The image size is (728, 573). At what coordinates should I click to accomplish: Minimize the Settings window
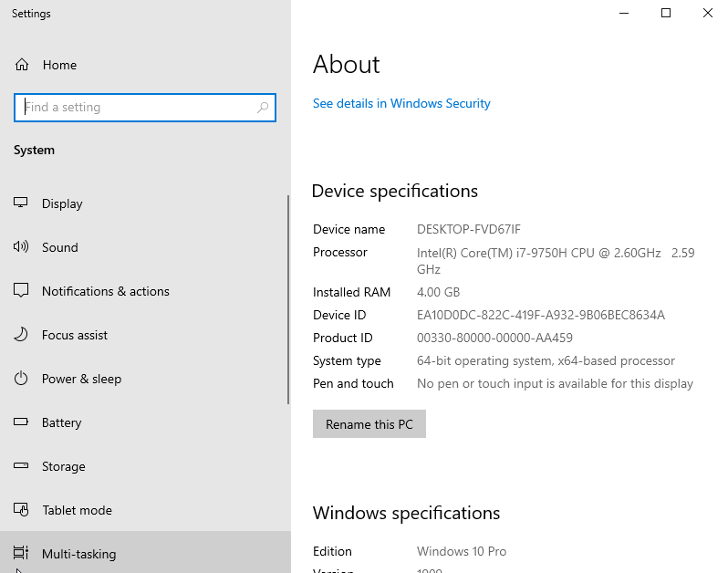[624, 13]
